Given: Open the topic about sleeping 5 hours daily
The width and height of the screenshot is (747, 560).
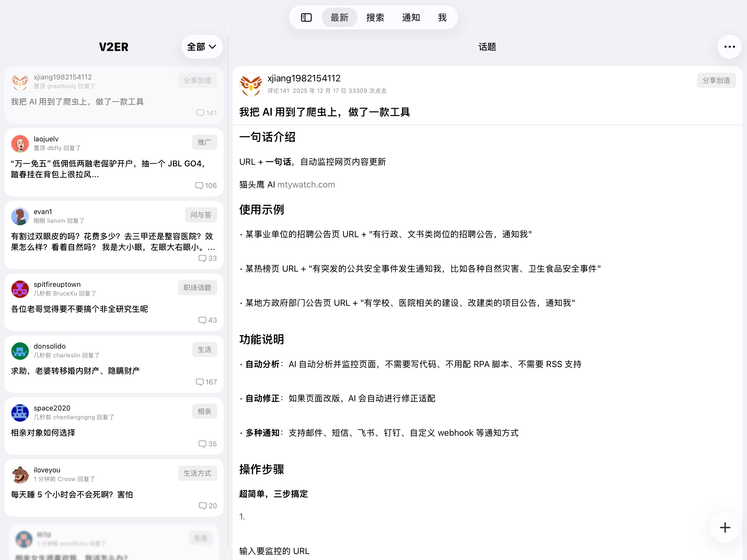Looking at the screenshot, I should (72, 494).
